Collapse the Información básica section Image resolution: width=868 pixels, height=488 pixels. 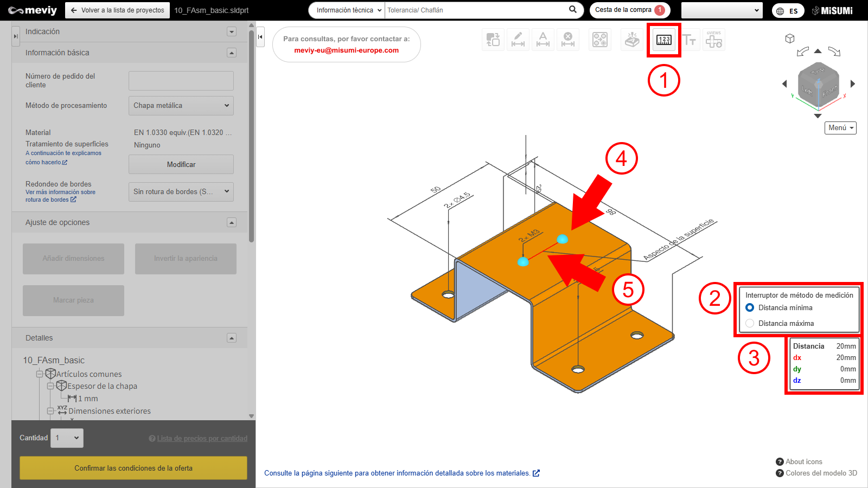(232, 53)
